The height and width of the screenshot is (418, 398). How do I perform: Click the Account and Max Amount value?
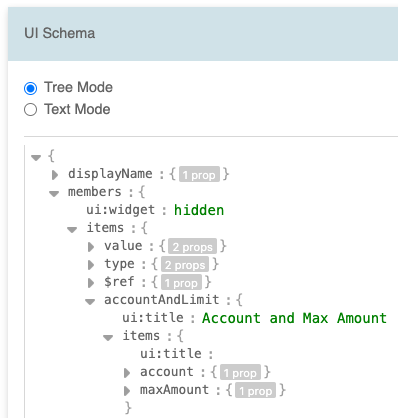pos(294,318)
